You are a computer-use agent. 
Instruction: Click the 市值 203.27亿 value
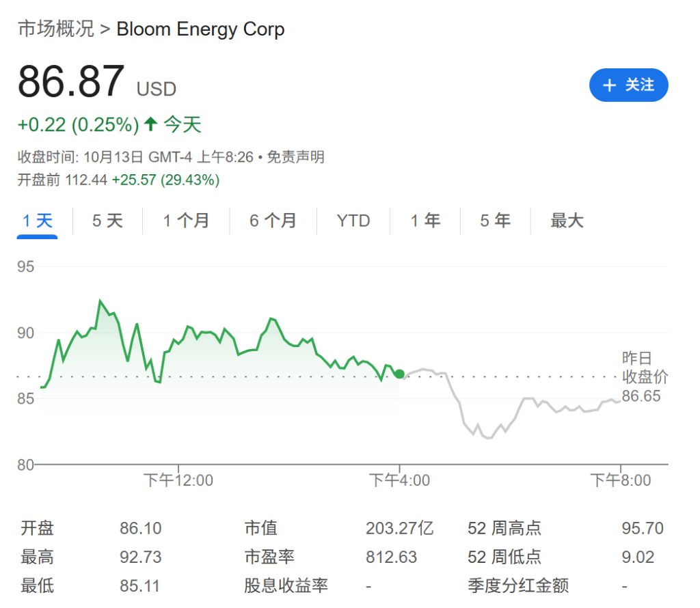click(x=399, y=528)
